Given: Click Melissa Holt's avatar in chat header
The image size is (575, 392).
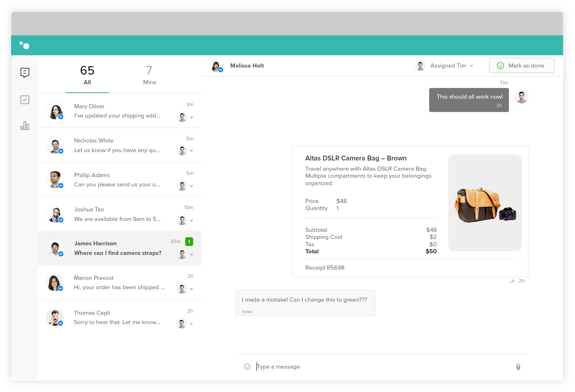Looking at the screenshot, I should coord(216,66).
